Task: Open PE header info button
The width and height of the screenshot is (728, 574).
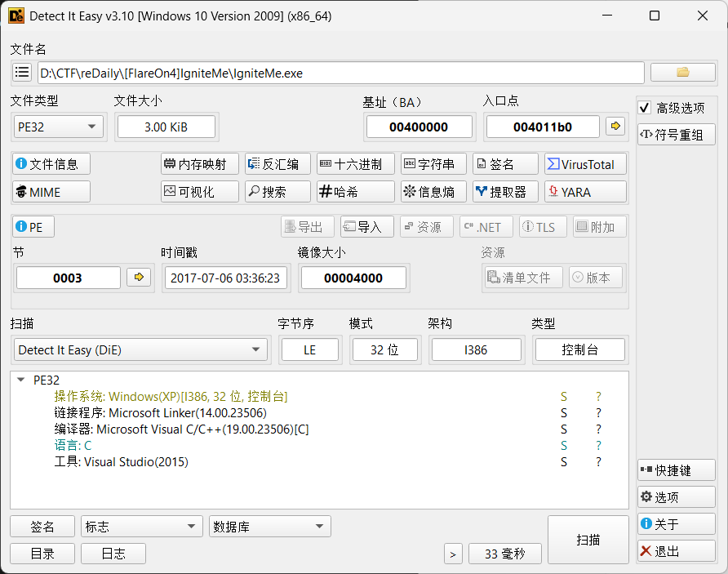Action: (33, 227)
